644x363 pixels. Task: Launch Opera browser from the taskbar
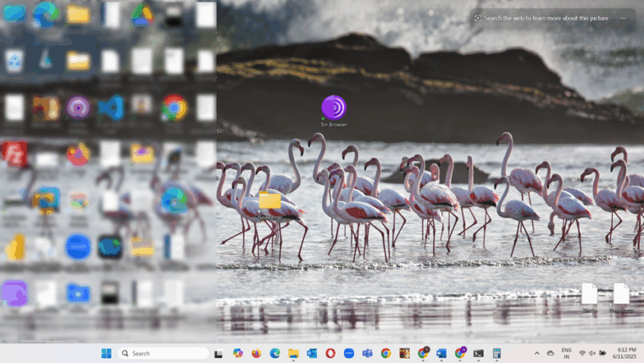(x=330, y=353)
